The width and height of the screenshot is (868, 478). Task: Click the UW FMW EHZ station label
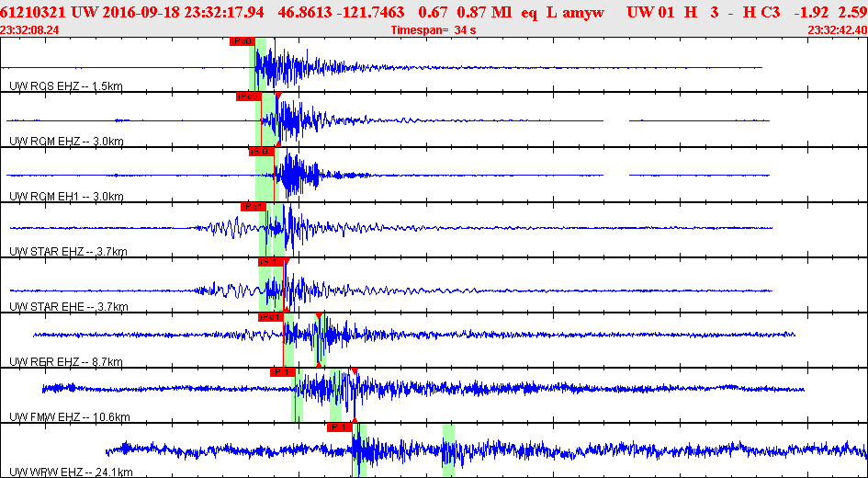[69, 417]
